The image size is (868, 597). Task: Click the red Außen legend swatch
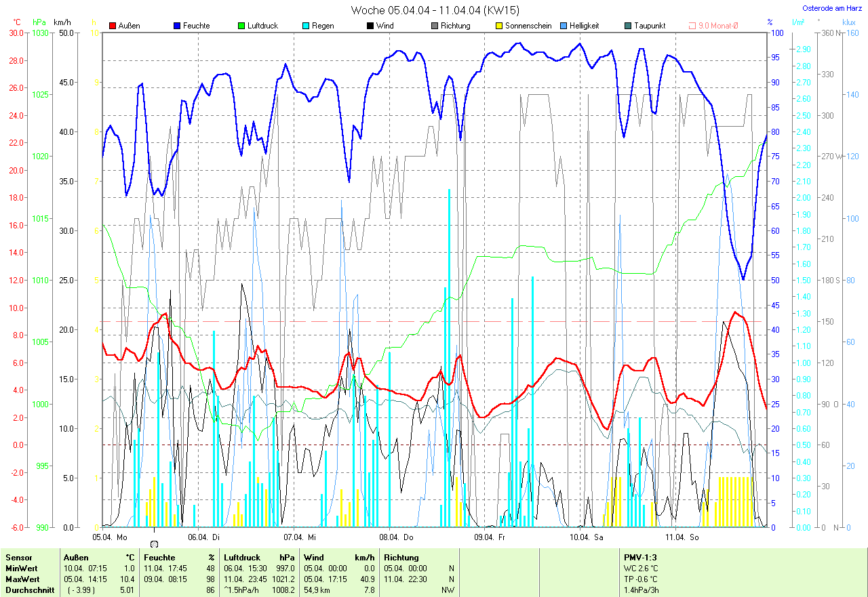pos(113,26)
